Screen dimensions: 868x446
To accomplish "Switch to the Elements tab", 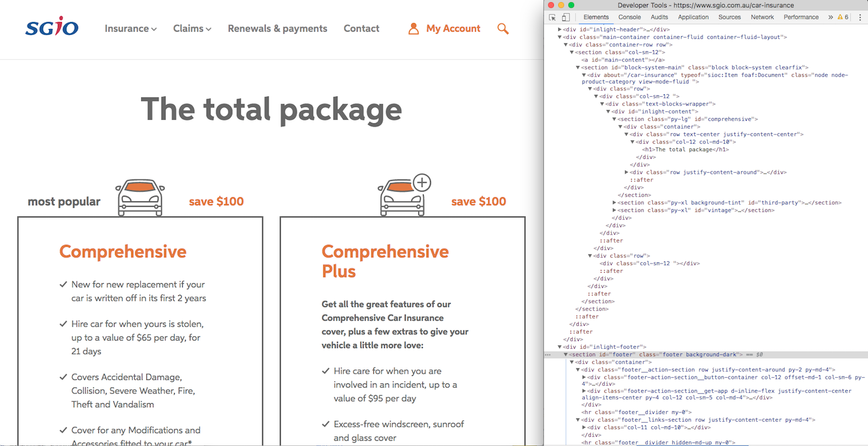I will pos(596,17).
